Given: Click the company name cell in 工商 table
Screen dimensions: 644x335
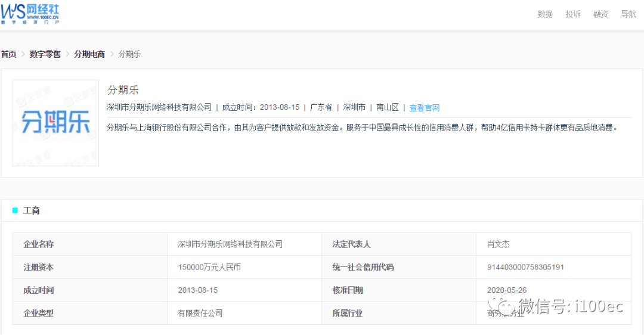Looking at the screenshot, I should (x=244, y=244).
